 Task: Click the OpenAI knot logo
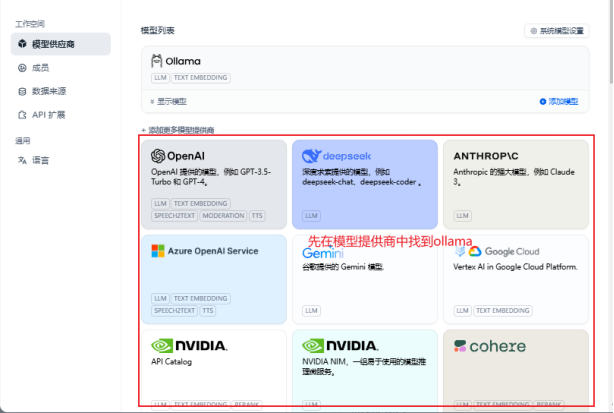158,156
